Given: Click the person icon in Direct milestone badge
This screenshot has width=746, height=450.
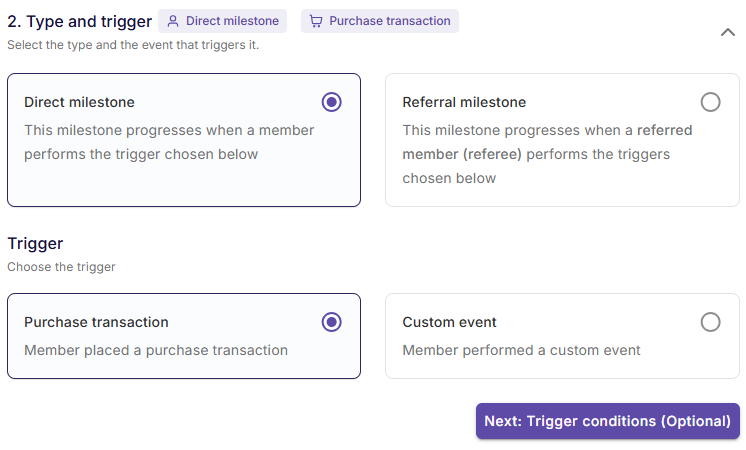Looking at the screenshot, I should pos(173,21).
